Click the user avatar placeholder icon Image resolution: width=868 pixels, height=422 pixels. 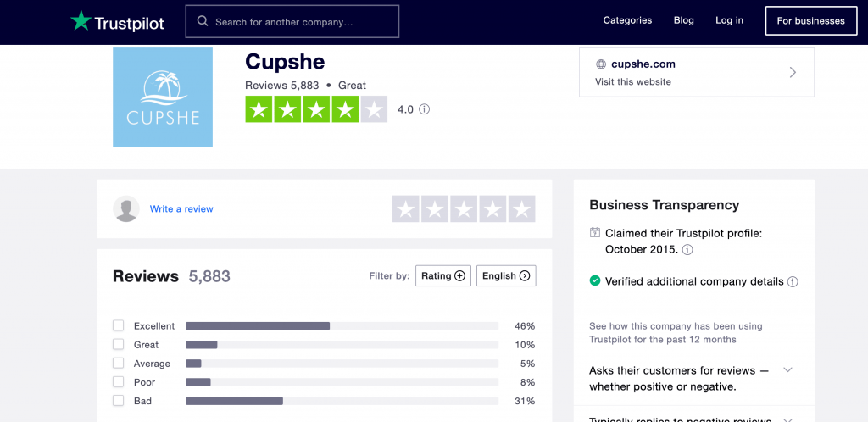pos(126,208)
